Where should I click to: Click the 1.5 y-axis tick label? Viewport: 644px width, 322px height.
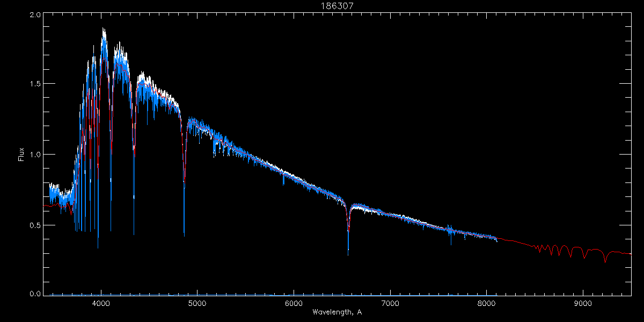(x=35, y=84)
